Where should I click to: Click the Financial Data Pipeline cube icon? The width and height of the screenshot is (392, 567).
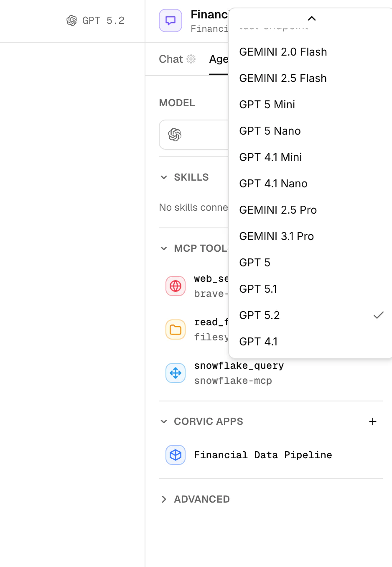coord(175,455)
